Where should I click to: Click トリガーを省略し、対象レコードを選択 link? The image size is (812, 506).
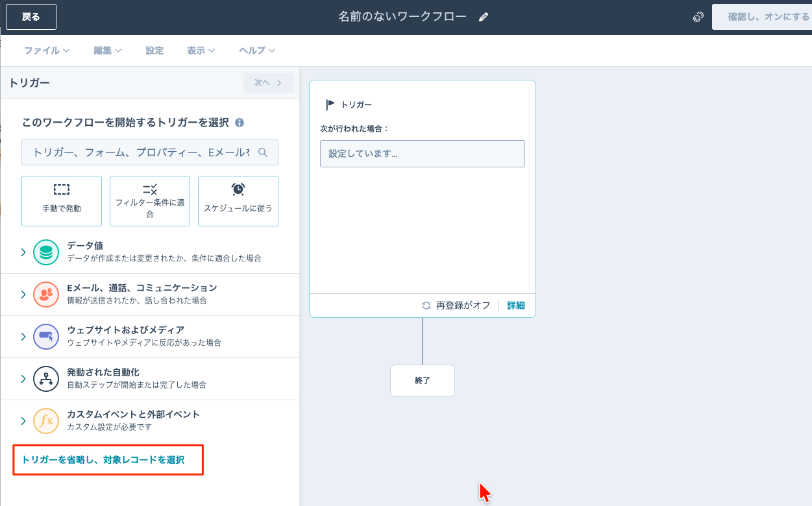[103, 460]
